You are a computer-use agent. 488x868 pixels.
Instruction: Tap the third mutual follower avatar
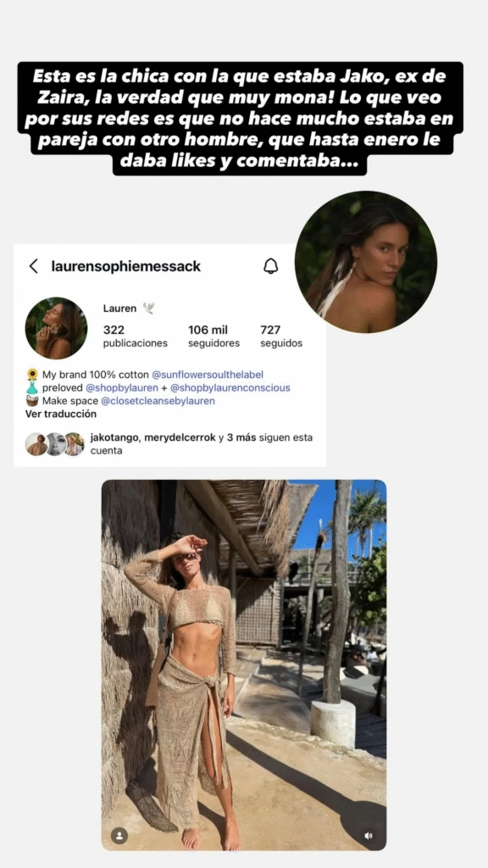click(75, 444)
